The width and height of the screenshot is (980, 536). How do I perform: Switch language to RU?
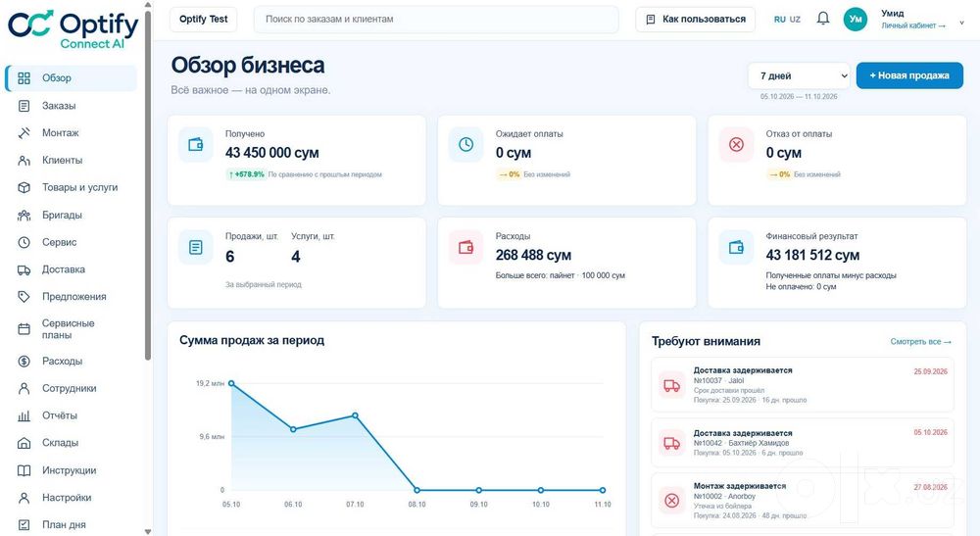(x=779, y=20)
